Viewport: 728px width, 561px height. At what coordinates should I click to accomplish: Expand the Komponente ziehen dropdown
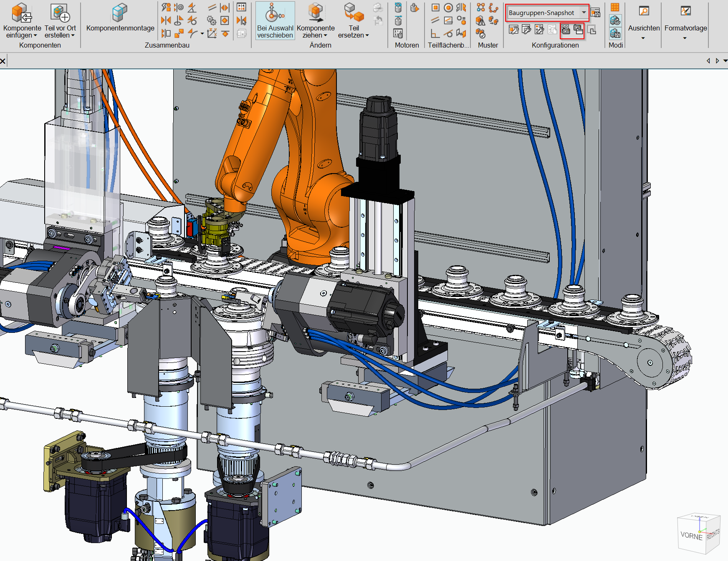coord(325,35)
